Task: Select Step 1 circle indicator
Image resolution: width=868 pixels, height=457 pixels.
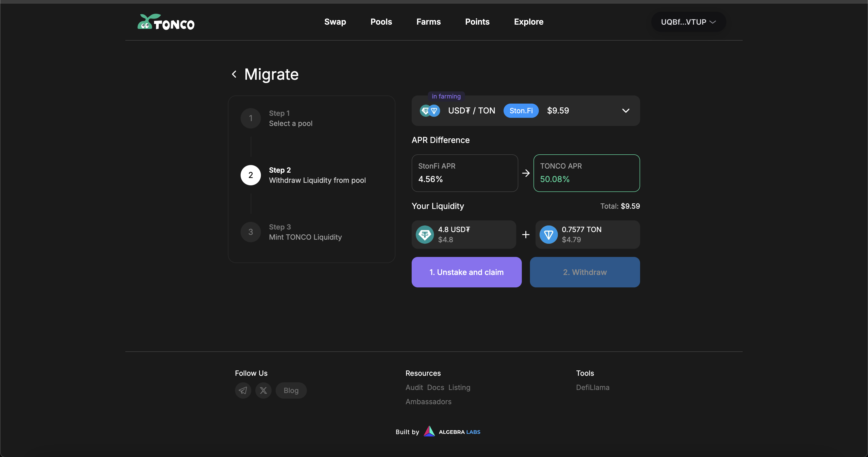Action: point(250,118)
